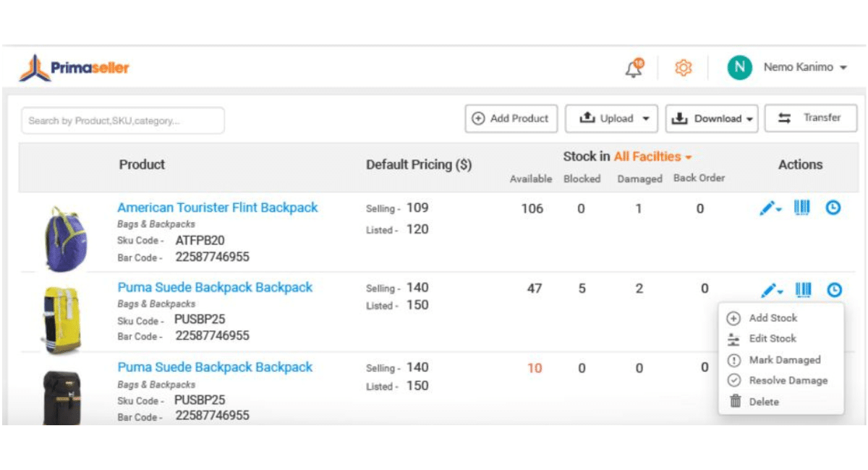Open the Upload dropdown
Image resolution: width=868 pixels, height=470 pixels.
[x=611, y=119]
